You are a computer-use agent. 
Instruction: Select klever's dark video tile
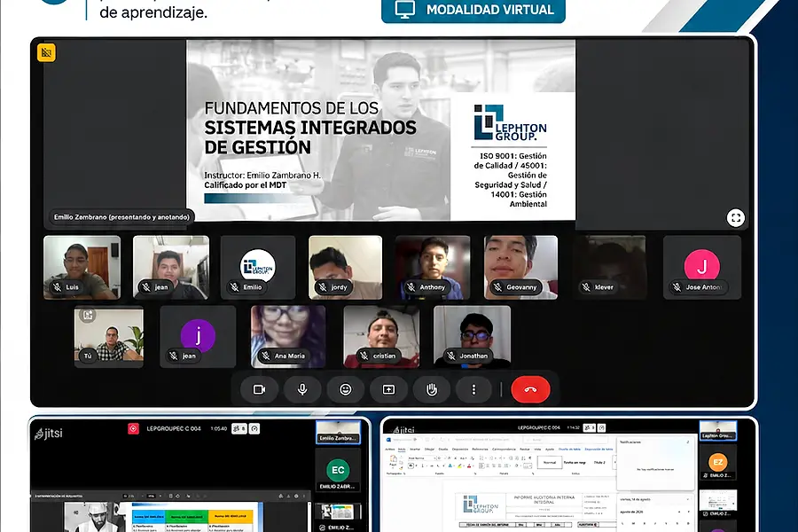click(611, 267)
